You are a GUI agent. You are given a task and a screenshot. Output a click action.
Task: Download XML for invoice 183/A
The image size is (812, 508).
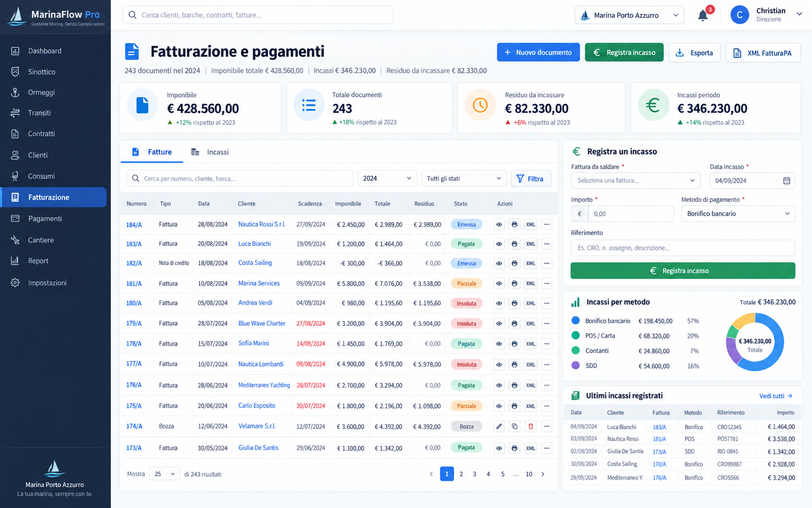(x=531, y=244)
